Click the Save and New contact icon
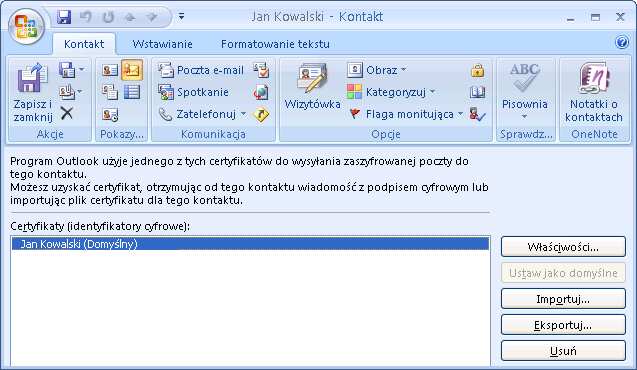637x370 pixels. click(67, 70)
